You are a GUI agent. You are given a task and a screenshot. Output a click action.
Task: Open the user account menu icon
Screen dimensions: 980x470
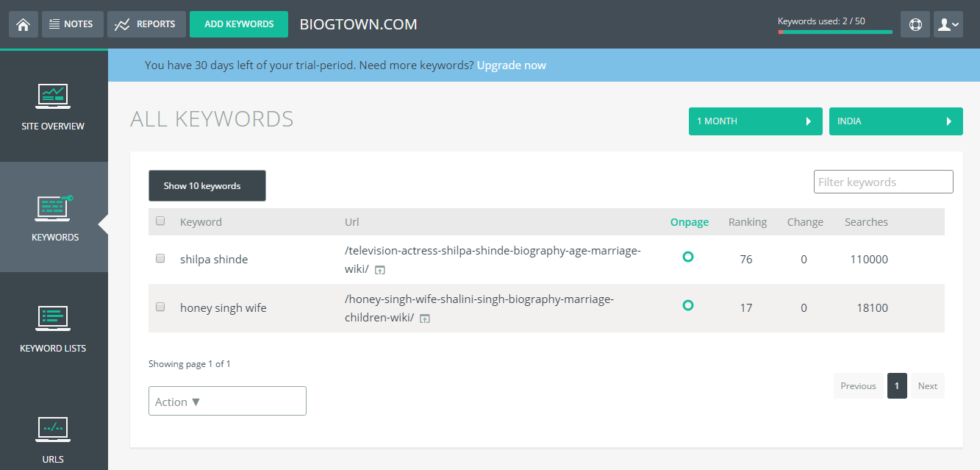(x=948, y=24)
